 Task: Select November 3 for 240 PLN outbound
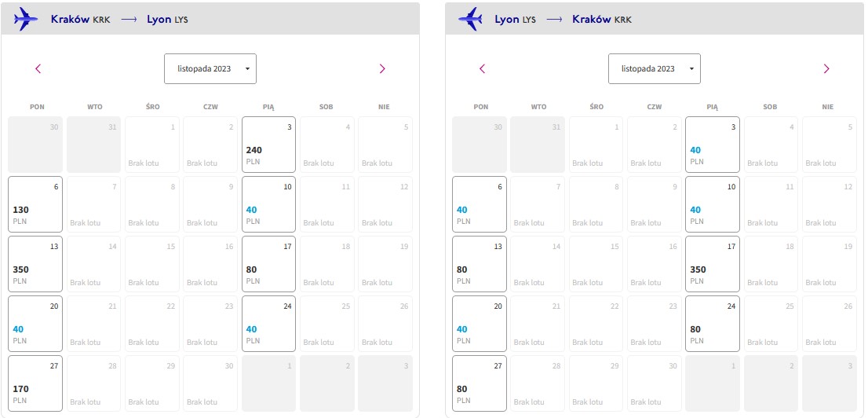tap(268, 144)
